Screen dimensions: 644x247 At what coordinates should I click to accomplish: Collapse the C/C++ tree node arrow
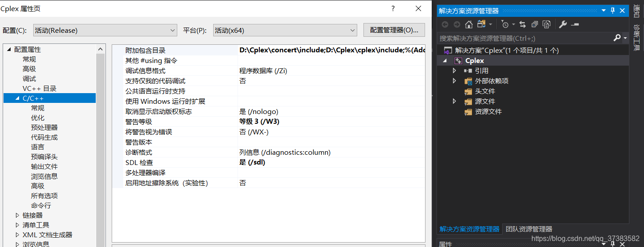pos(17,98)
